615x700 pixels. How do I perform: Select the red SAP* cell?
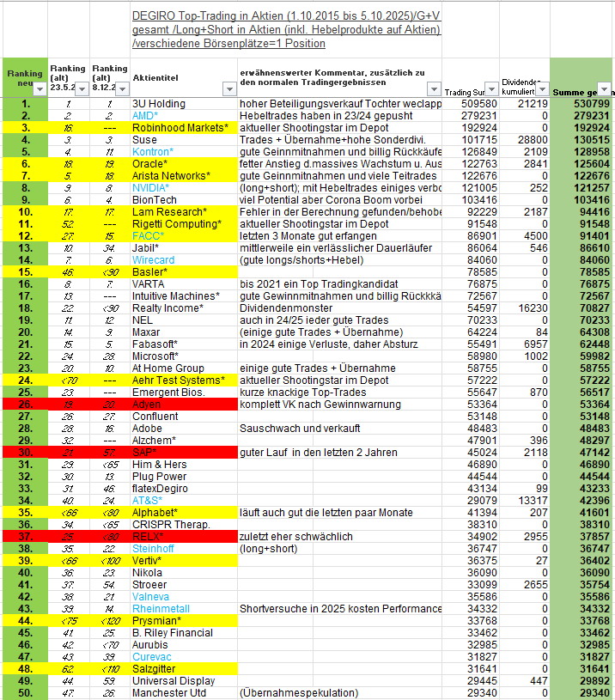[145, 453]
